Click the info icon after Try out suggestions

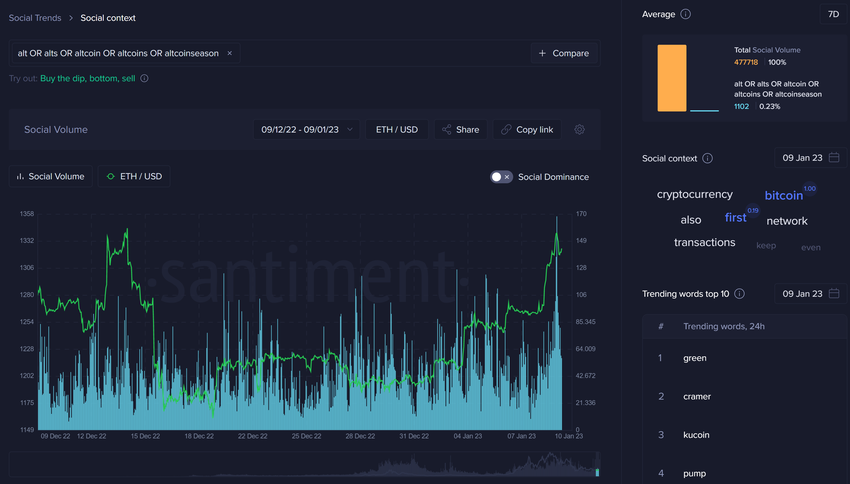(x=145, y=78)
